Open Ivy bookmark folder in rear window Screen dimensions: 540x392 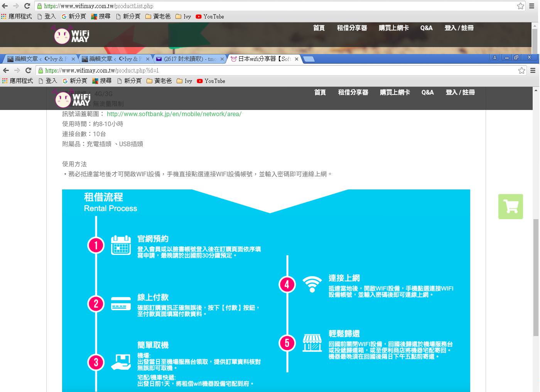click(183, 17)
